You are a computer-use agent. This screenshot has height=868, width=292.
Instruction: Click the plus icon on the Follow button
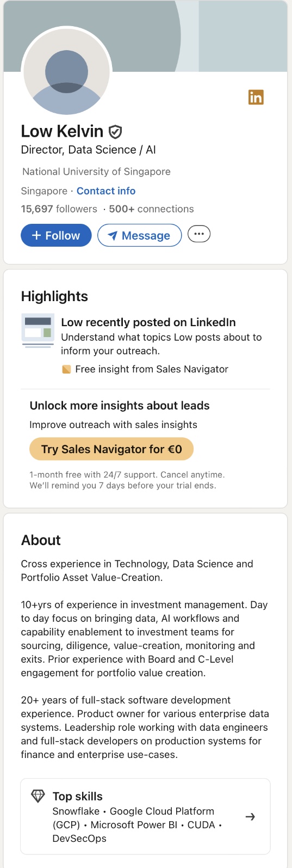36,235
